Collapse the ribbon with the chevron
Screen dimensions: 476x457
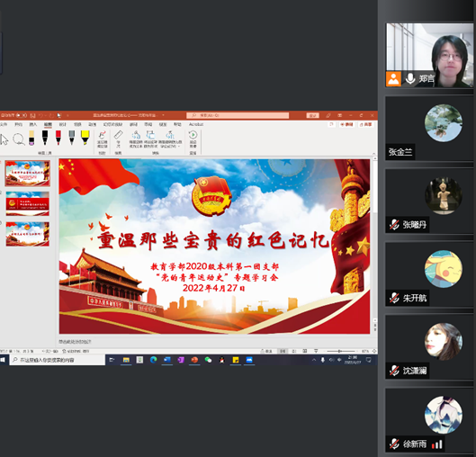[x=374, y=153]
